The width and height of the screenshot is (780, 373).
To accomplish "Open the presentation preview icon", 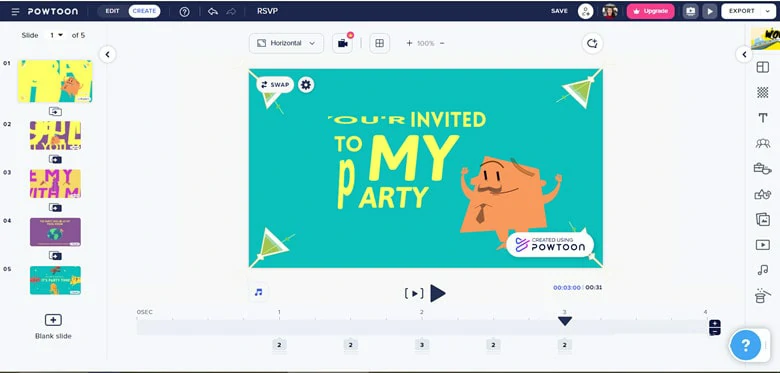I will 690,11.
